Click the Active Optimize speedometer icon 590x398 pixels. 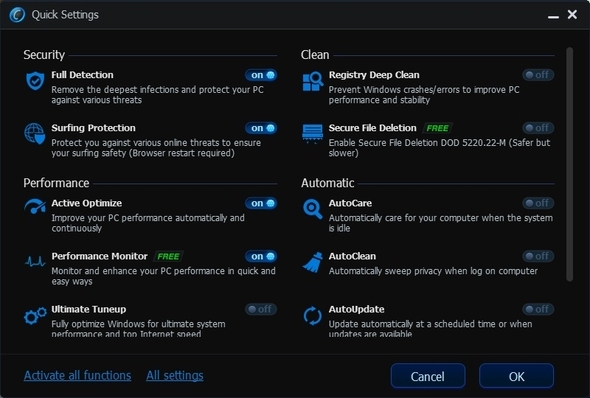(35, 207)
